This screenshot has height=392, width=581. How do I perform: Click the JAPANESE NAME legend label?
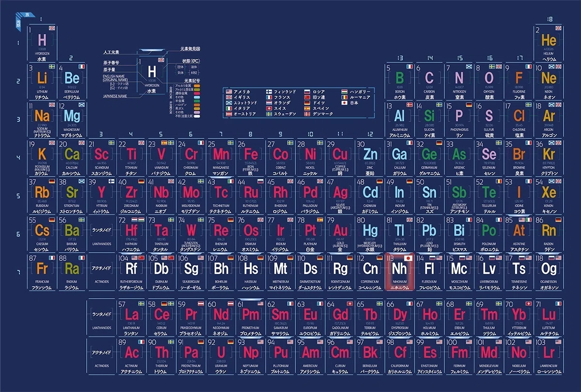115,96
